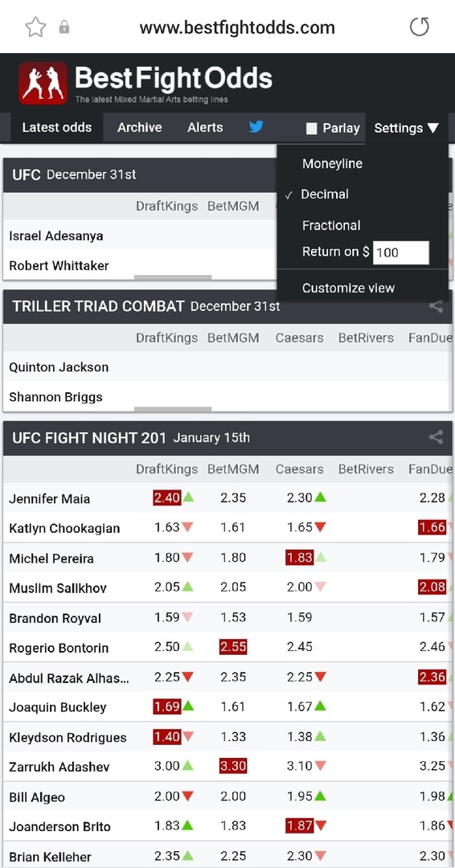This screenshot has height=868, width=455.
Task: Go to the Alerts tab
Action: [205, 127]
